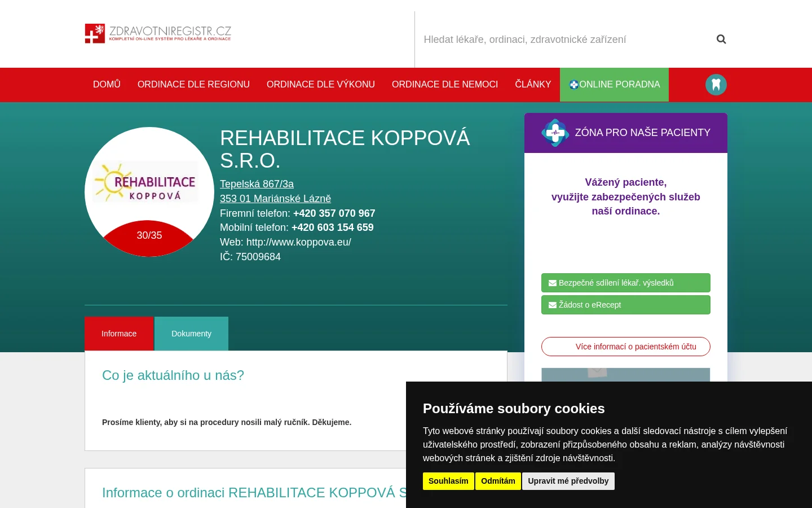Click the ZdravotniRegistr.cz logo
The height and width of the screenshot is (508, 812).
tap(158, 33)
